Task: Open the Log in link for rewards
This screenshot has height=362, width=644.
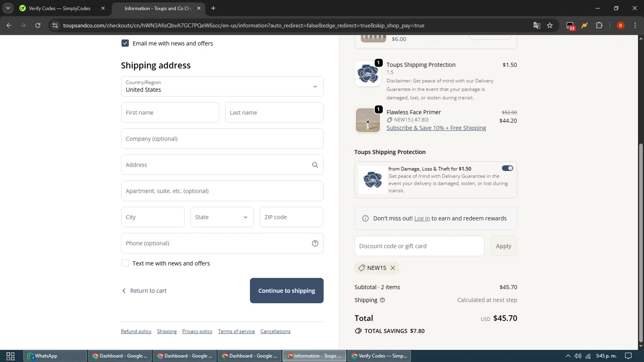Action: 422,218
